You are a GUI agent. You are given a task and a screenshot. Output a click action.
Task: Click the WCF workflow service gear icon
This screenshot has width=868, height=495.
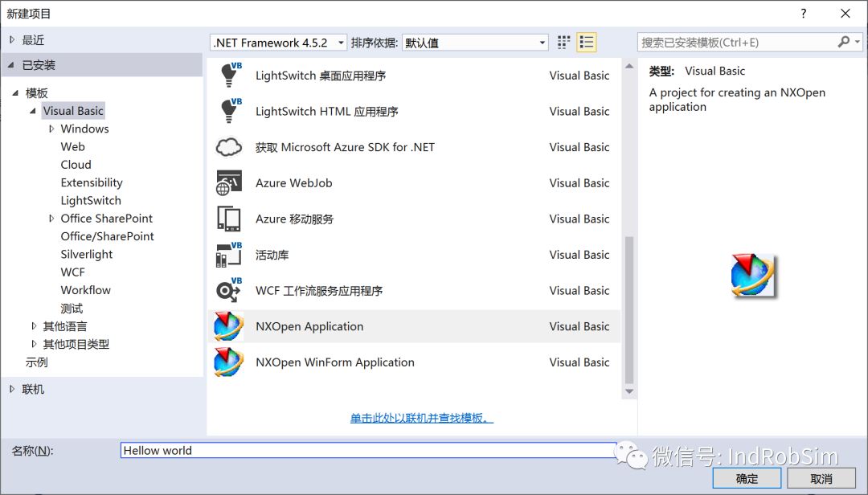[228, 291]
